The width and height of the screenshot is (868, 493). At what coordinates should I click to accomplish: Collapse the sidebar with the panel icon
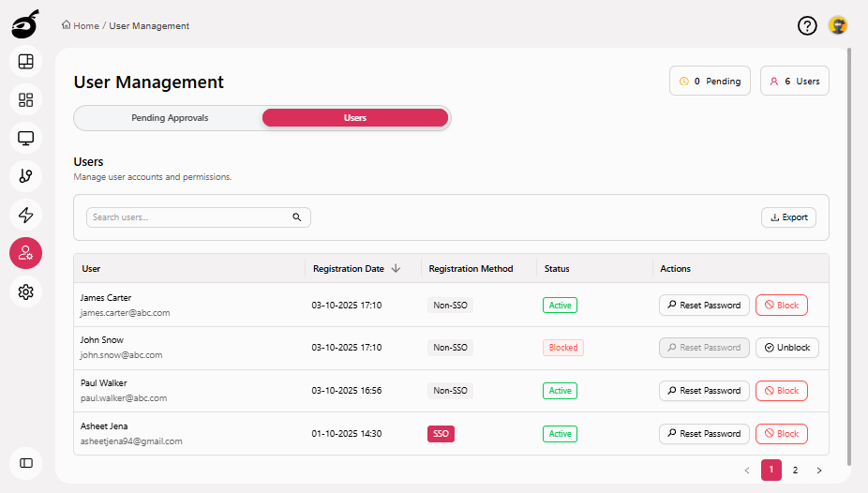tap(25, 463)
